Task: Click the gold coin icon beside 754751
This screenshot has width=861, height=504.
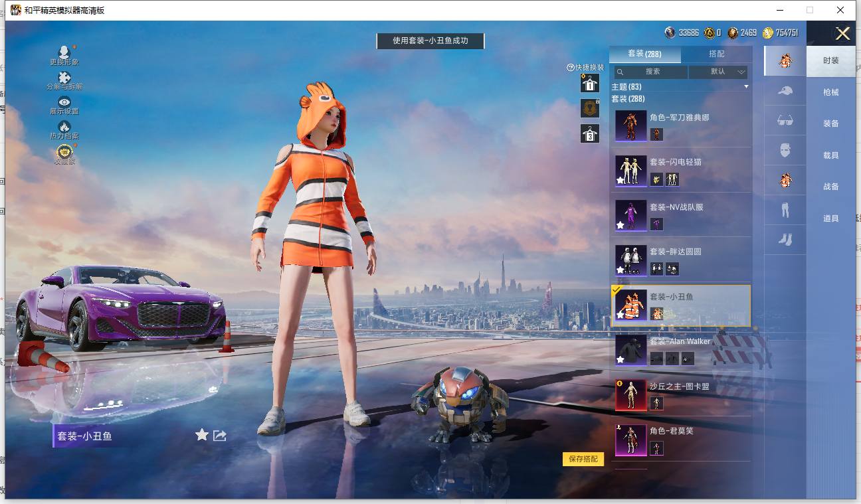Action: (x=768, y=33)
